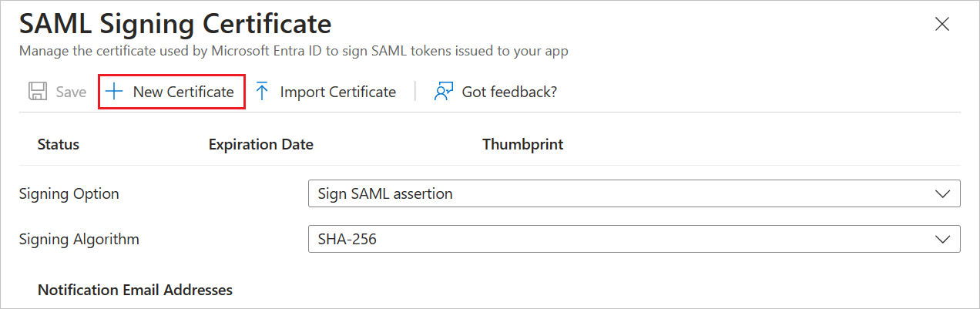Click the plus icon for New Certificate
980x309 pixels.
pos(114,92)
